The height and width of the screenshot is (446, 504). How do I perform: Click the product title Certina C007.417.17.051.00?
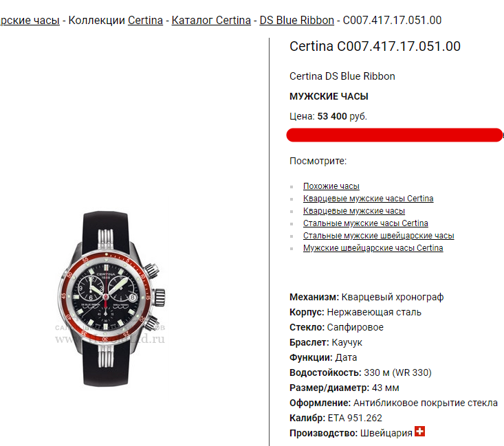click(375, 46)
